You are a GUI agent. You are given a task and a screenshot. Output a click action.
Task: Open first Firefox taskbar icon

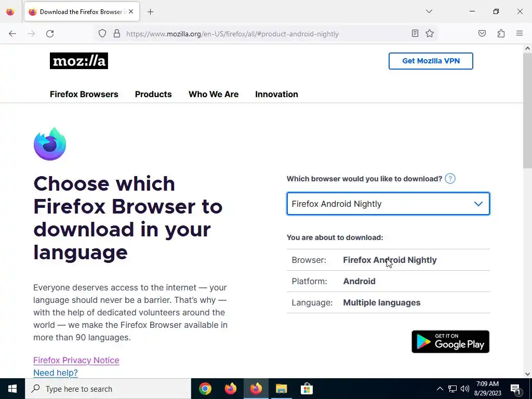pos(231,389)
